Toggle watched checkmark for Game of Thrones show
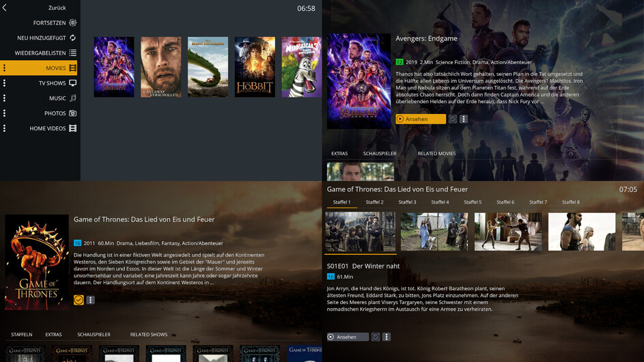644x362 pixels. click(x=79, y=300)
